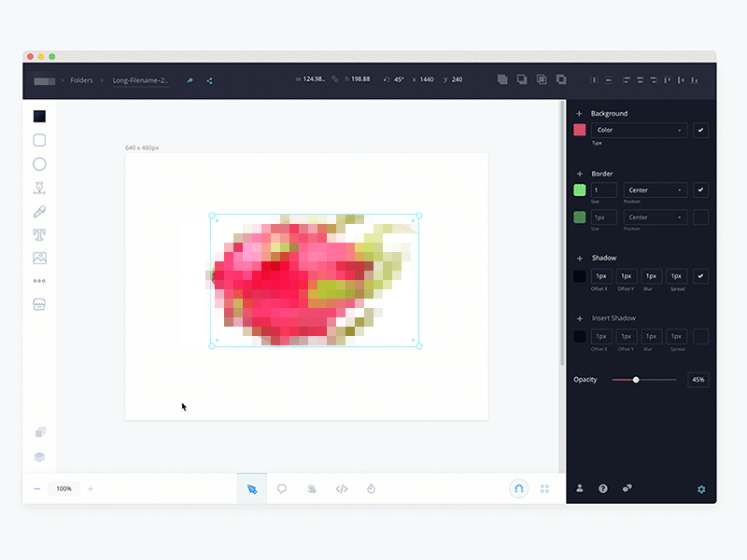
Task: Click the share icon in top bar
Action: pos(209,80)
